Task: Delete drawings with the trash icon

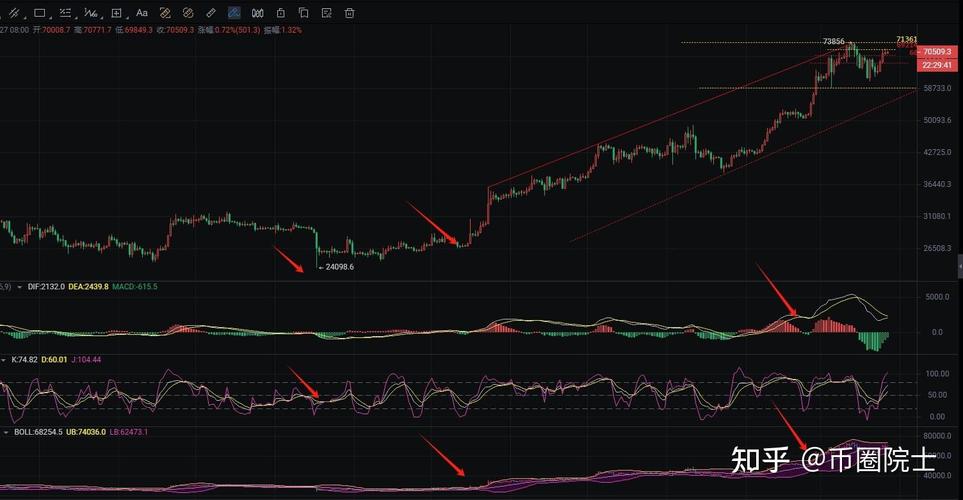Action: coord(349,13)
